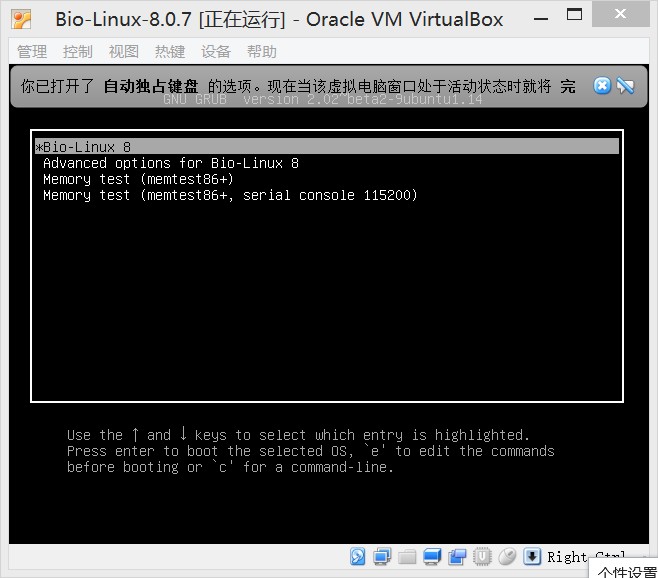Select Memory test serial console 115200 entry
This screenshot has width=658, height=578.
click(x=230, y=195)
